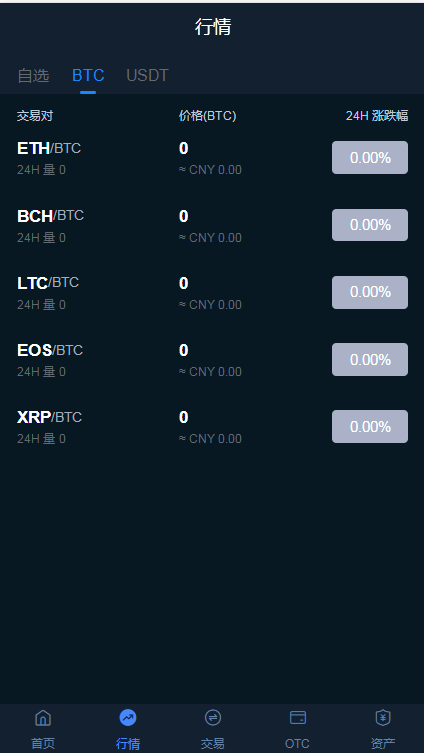This screenshot has width=424, height=753.
Task: Click the EOS/BTC price value
Action: [183, 351]
